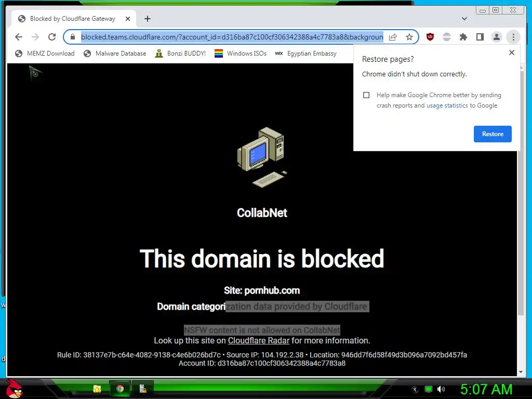
Task: Open the MEMZ Download bookmark
Action: (45, 54)
